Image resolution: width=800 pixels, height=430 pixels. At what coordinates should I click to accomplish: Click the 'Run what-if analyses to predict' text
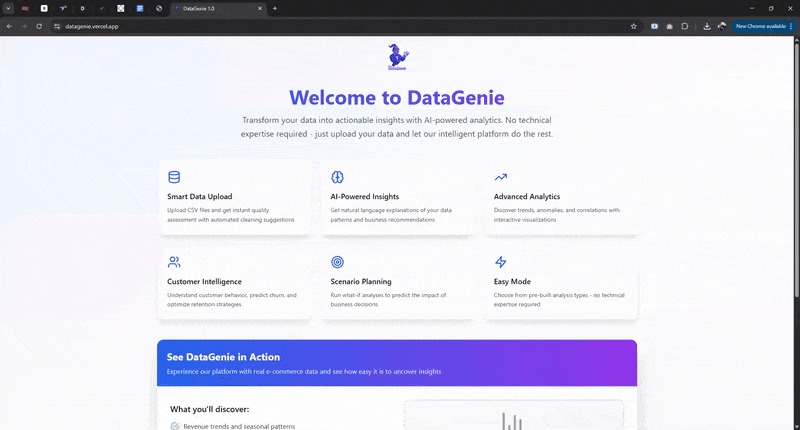click(388, 295)
